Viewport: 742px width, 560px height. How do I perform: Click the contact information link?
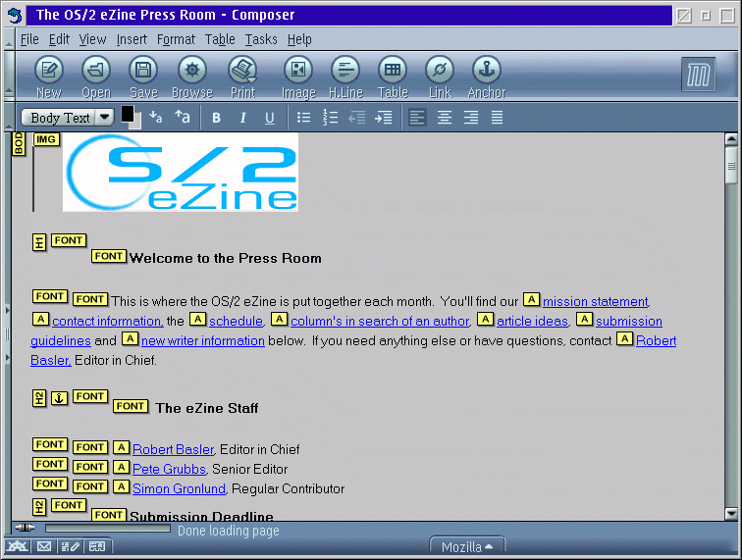(x=107, y=321)
